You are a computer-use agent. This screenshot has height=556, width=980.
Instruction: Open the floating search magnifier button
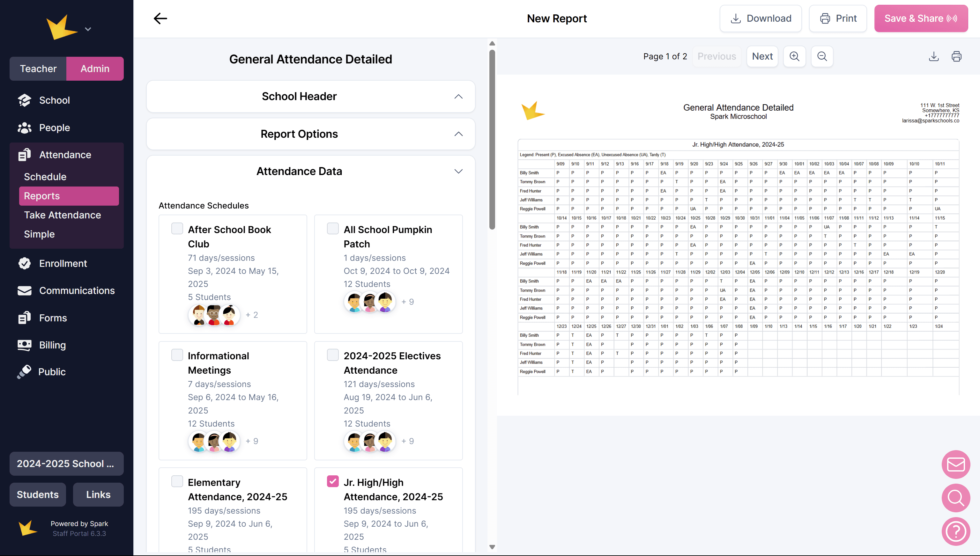tap(956, 498)
